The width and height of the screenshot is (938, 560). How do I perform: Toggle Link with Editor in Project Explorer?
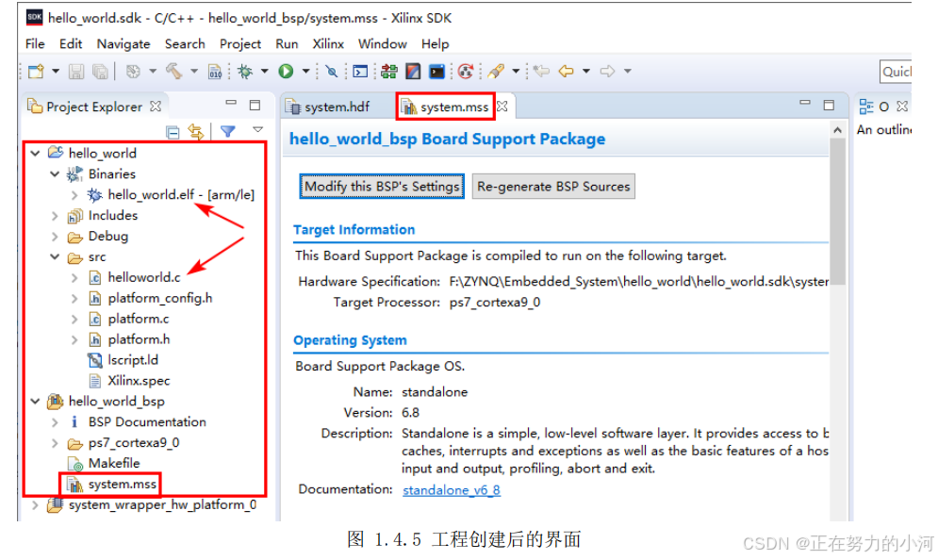pos(196,132)
